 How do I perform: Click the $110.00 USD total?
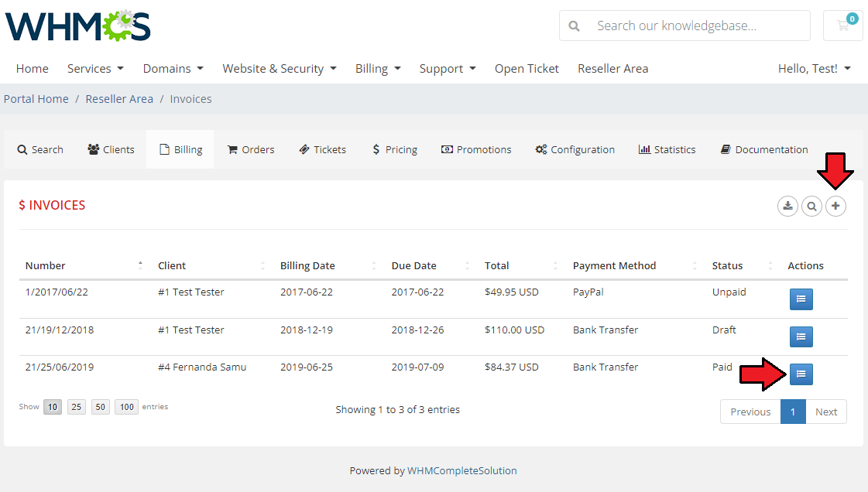point(514,330)
